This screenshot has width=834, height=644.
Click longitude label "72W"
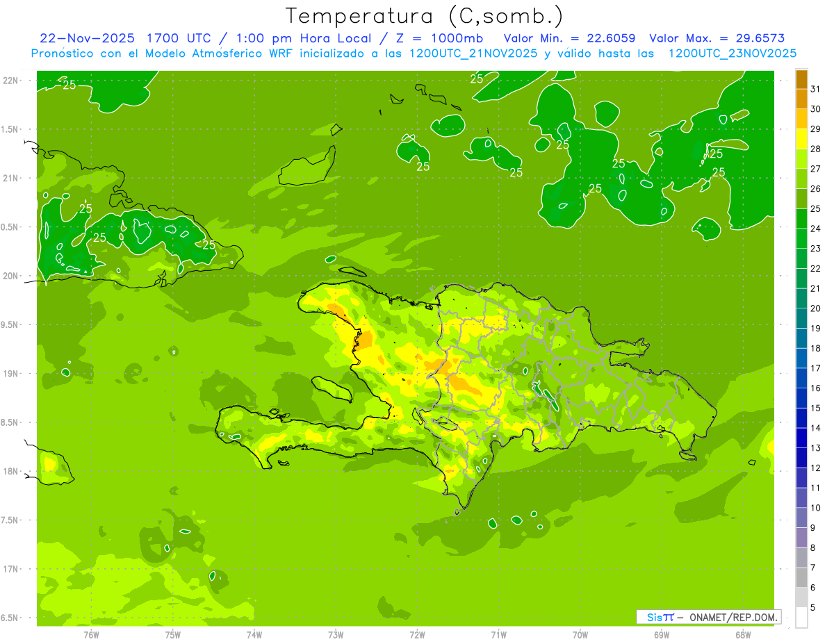coord(417,635)
